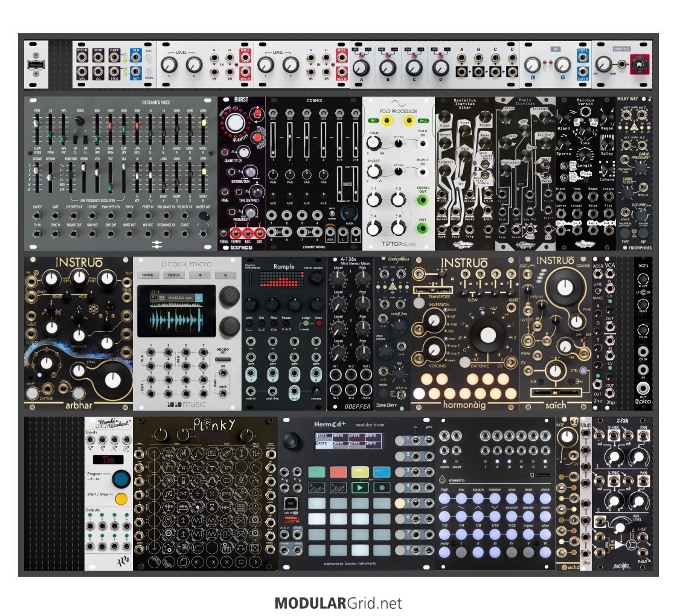This screenshot has width=677, height=616.
Task: Click the main encoder knob on Hermod+
Action: click(292, 441)
